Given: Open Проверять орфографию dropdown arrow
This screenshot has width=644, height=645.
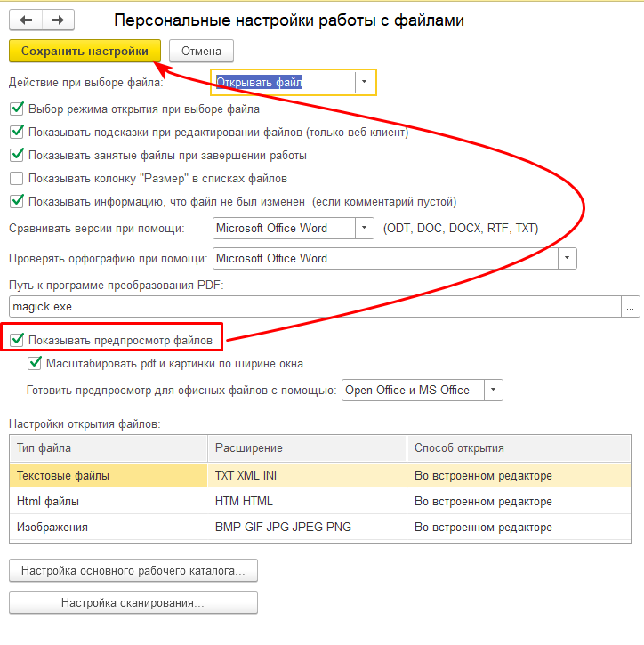Looking at the screenshot, I should [x=567, y=258].
